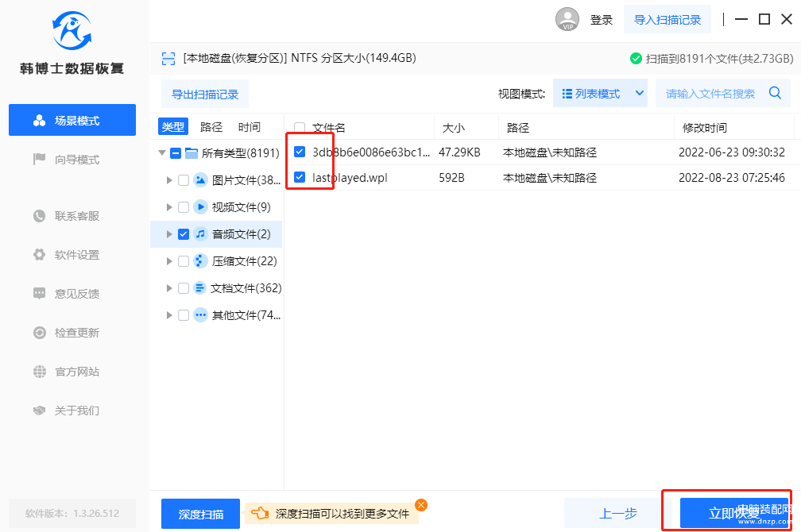Expand the 压缩文件 tree node arrow
The image size is (801, 532).
169,261
